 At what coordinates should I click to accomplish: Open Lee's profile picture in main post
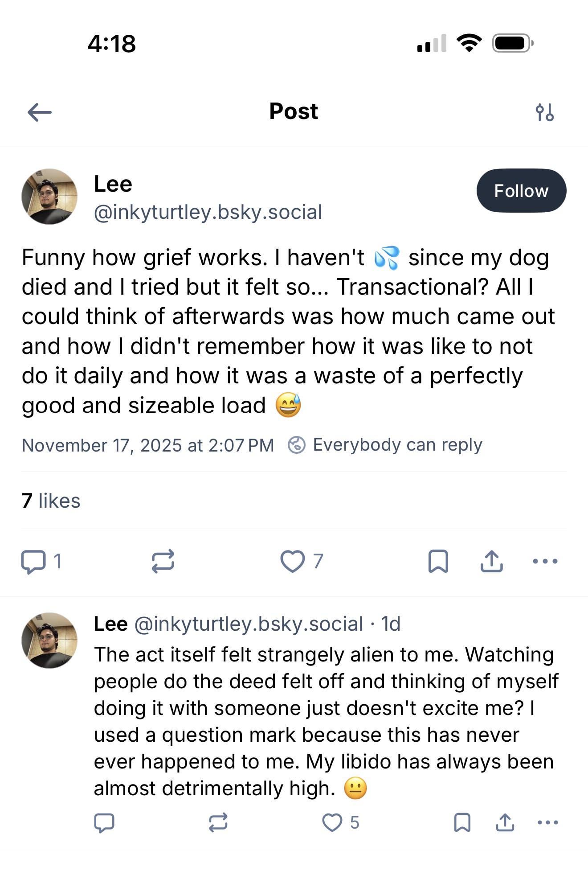coord(49,197)
